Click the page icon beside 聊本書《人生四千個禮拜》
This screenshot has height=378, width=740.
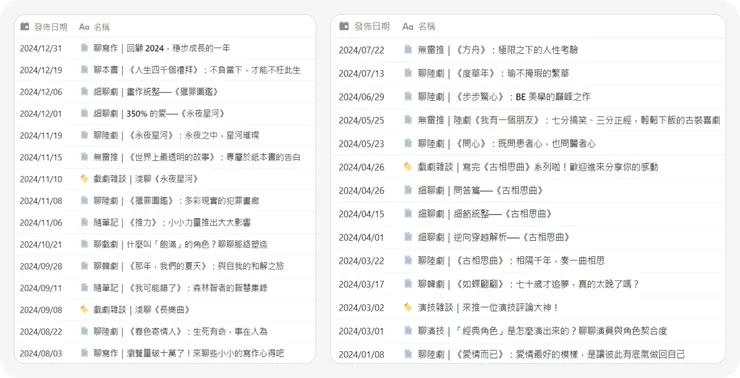[84, 69]
